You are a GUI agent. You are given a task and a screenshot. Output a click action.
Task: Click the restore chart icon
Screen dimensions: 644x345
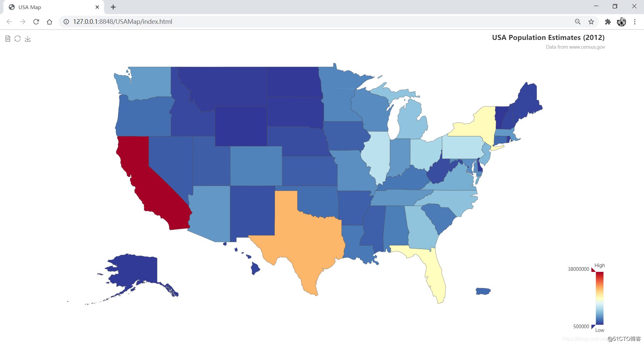pyautogui.click(x=18, y=39)
